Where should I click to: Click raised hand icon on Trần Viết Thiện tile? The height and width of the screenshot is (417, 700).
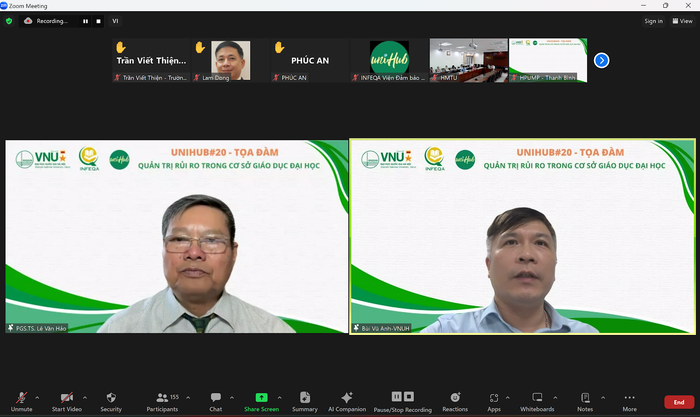121,47
